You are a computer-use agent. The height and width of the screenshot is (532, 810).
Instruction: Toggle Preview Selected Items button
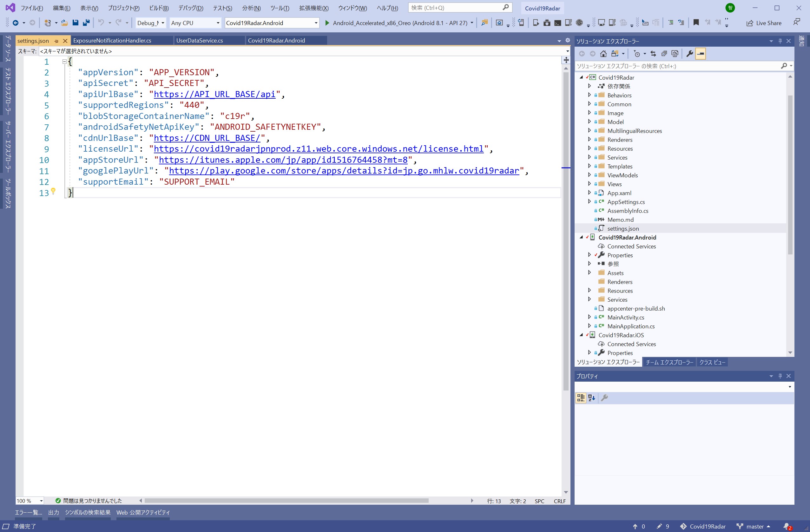701,54
